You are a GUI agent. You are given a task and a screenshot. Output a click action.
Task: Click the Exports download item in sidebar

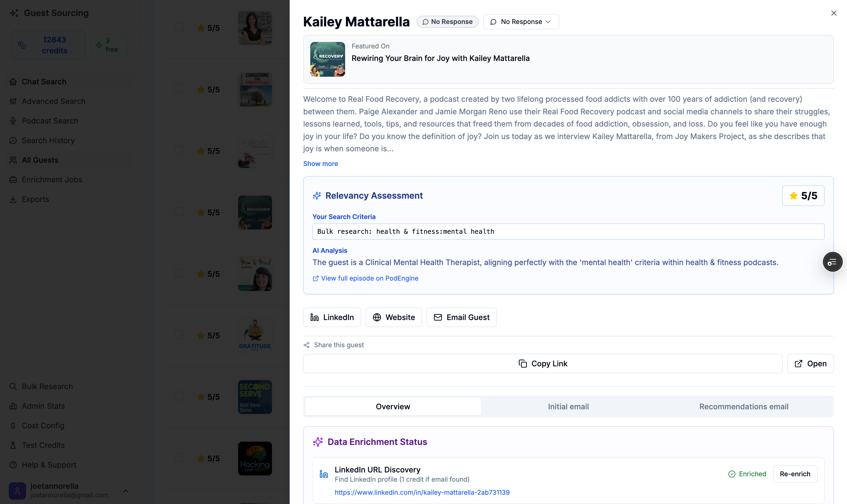35,199
